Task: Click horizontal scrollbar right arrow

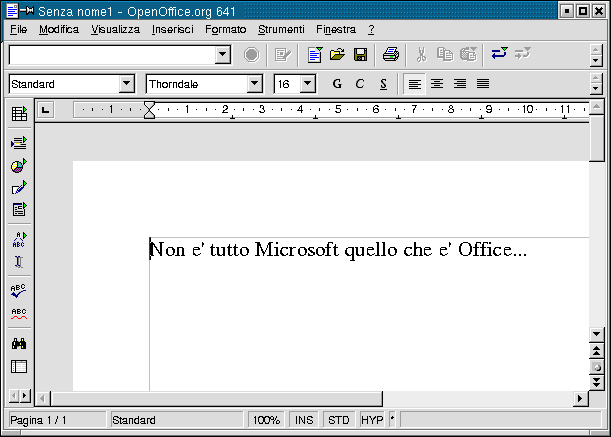Action: (580, 398)
